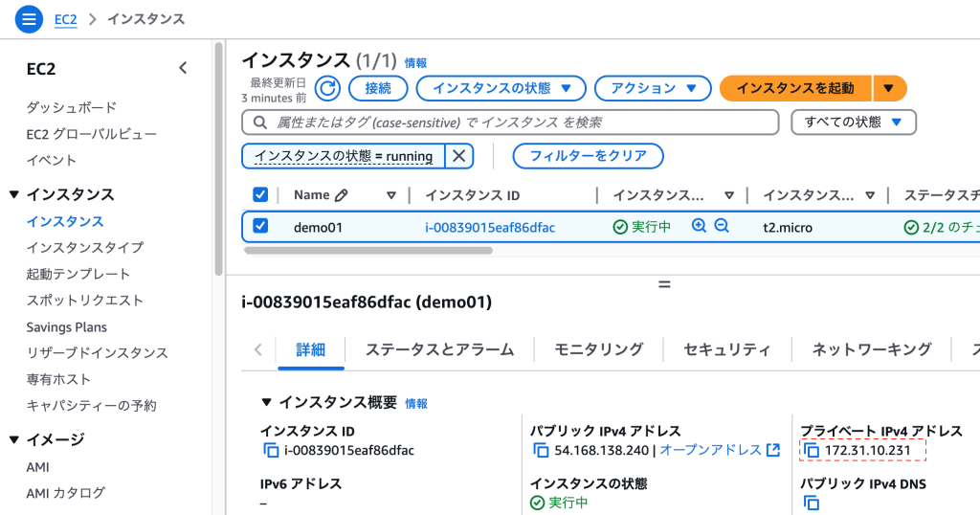This screenshot has height=515, width=980.
Task: Open the アクション dropdown menu
Action: pyautogui.click(x=653, y=89)
